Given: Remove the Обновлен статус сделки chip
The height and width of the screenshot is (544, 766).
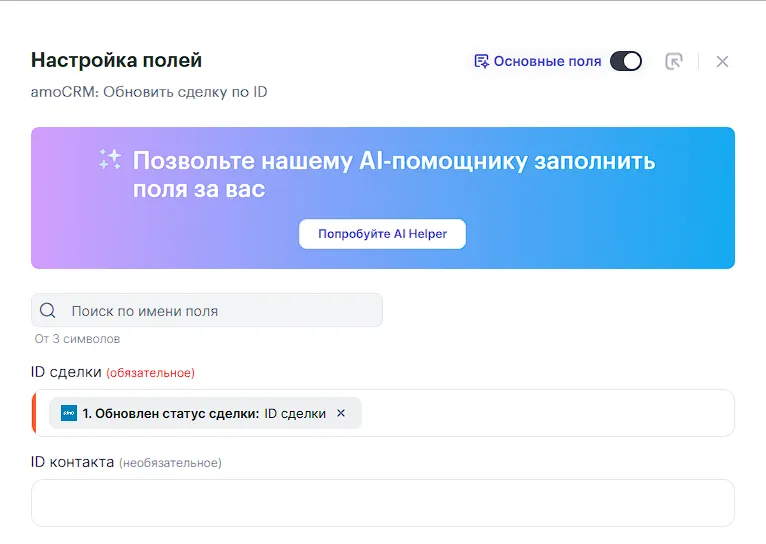Looking at the screenshot, I should 341,413.
